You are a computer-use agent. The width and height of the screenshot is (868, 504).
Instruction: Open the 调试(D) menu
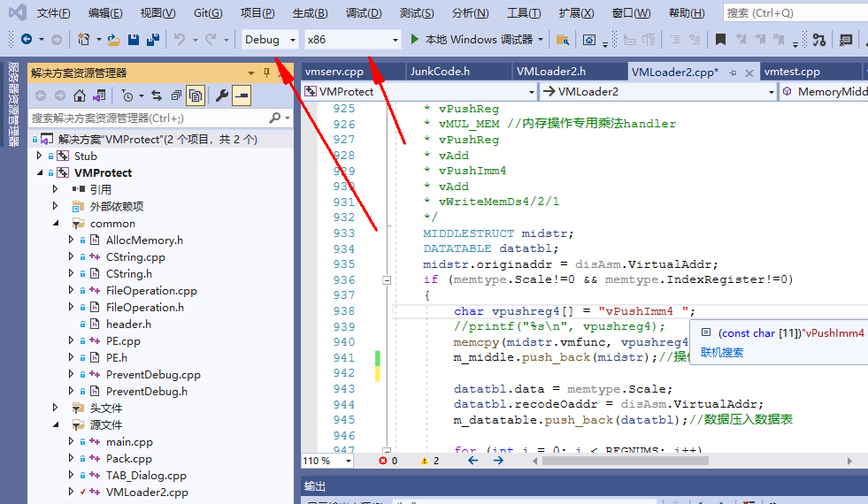click(364, 12)
